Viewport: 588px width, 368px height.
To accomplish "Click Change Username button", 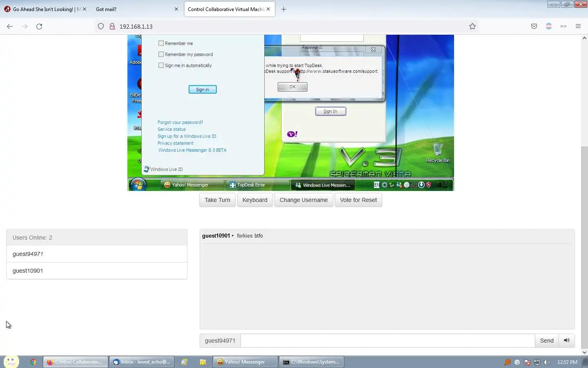I will point(304,200).
